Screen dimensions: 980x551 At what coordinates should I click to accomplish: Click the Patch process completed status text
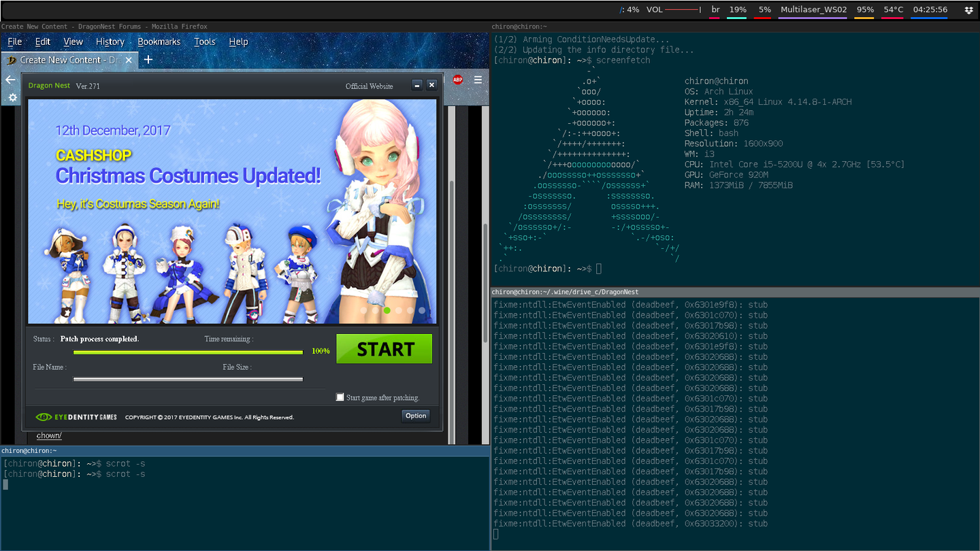click(99, 339)
